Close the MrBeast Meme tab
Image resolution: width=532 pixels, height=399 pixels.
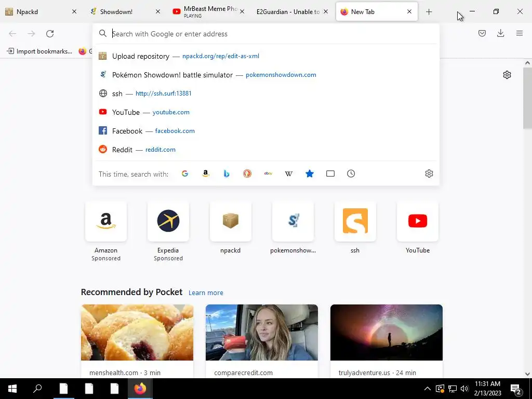pos(242,11)
